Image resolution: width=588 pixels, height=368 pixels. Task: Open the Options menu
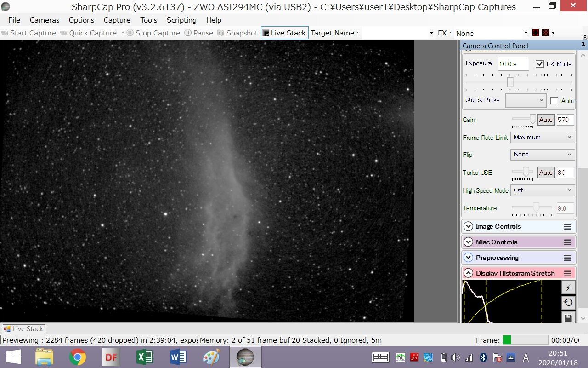pos(81,20)
